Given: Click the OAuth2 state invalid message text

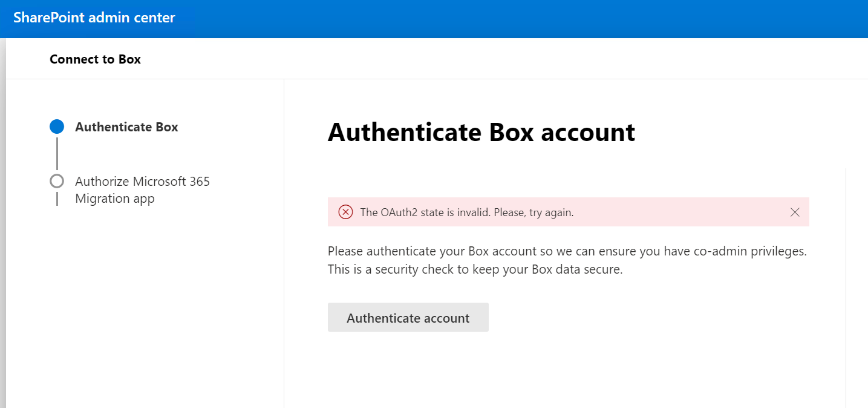Looking at the screenshot, I should [x=467, y=212].
